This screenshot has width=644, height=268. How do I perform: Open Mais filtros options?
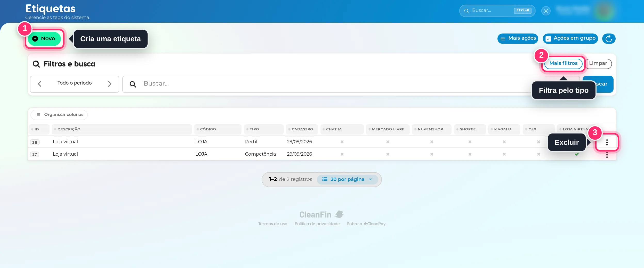point(563,63)
